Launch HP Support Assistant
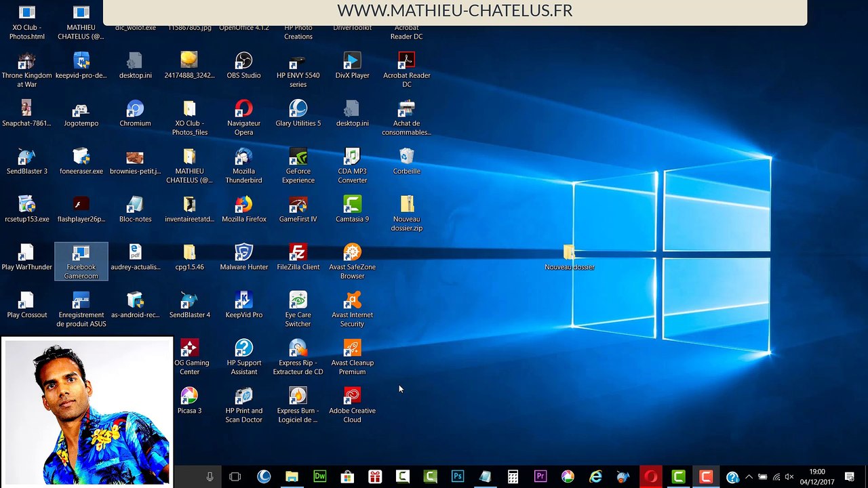The width and height of the screenshot is (868, 488). (x=243, y=358)
